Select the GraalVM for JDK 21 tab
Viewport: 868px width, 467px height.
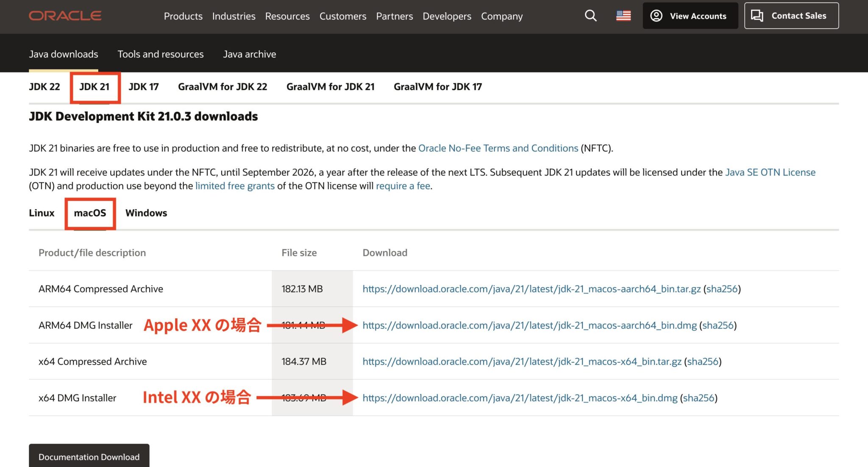(x=331, y=86)
